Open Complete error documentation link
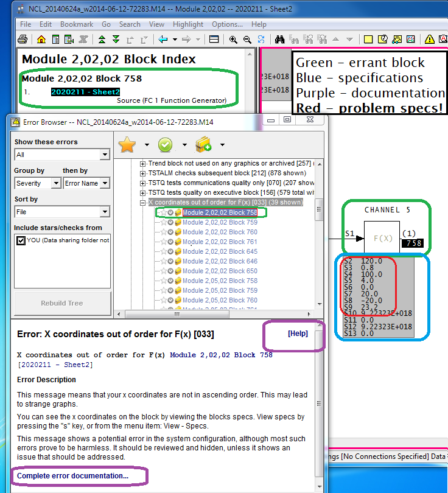This screenshot has height=493, width=448. tap(72, 476)
